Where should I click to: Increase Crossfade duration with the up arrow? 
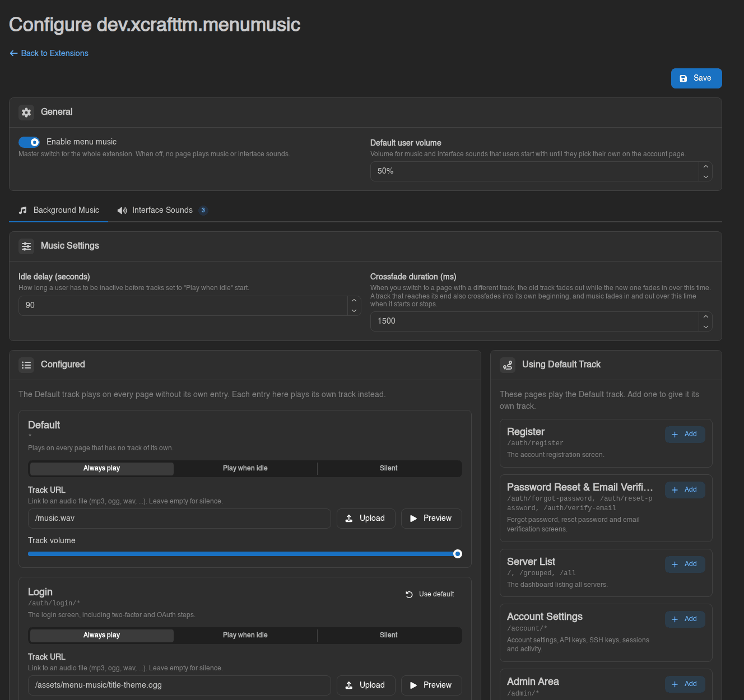(706, 317)
